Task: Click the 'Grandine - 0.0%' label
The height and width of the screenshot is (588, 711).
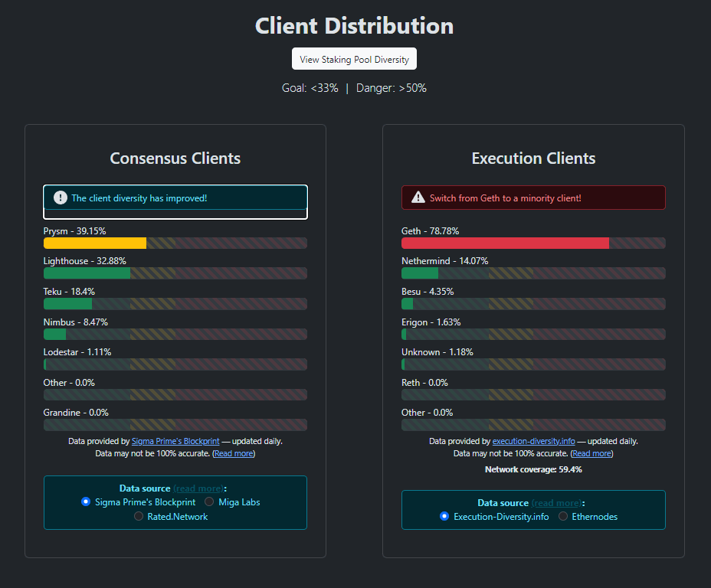Action: pos(76,412)
